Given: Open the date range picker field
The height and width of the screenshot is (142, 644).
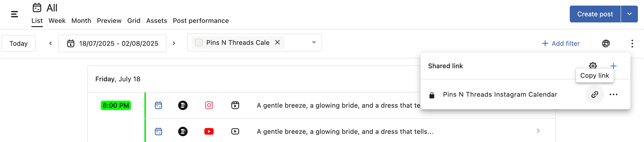Looking at the screenshot, I should (112, 44).
